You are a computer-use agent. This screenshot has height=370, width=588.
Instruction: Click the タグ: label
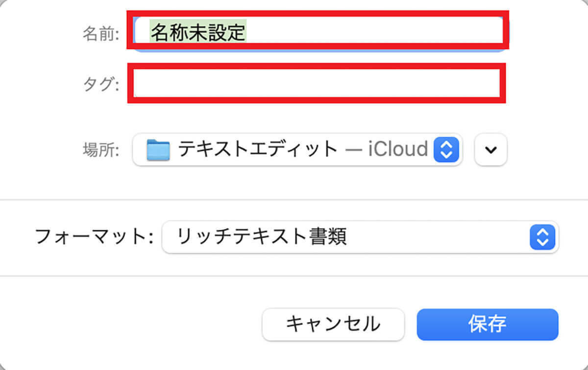100,85
